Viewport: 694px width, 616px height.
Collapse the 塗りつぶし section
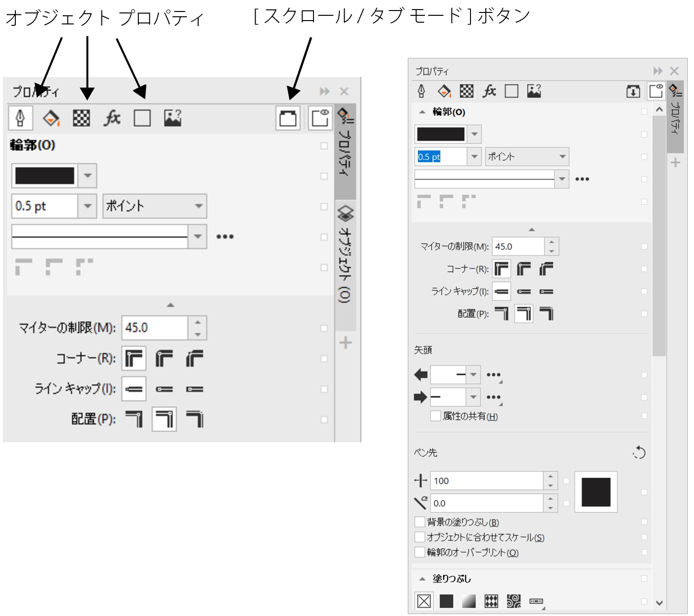tap(422, 579)
